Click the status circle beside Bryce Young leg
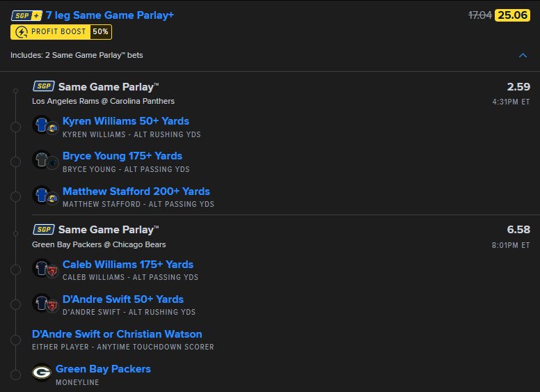 [x=15, y=162]
